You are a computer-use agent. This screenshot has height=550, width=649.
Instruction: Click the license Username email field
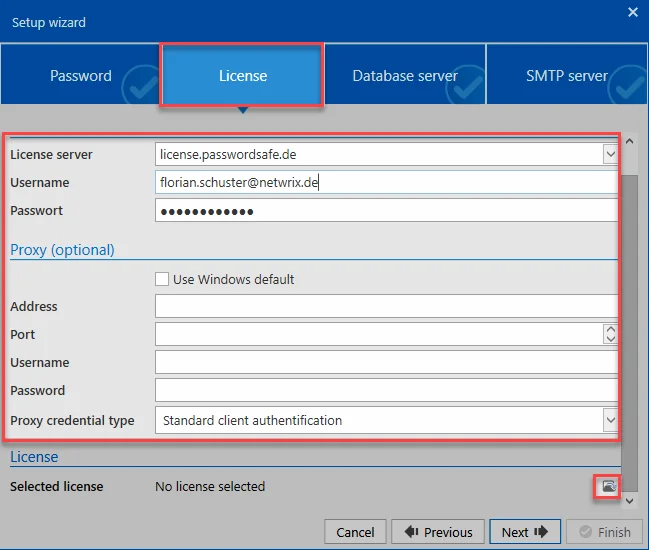(387, 183)
